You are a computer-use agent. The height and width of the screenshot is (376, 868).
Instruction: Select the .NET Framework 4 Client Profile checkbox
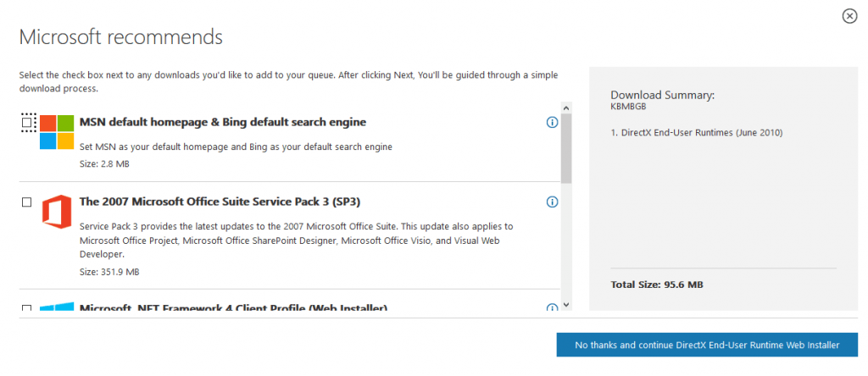26,307
